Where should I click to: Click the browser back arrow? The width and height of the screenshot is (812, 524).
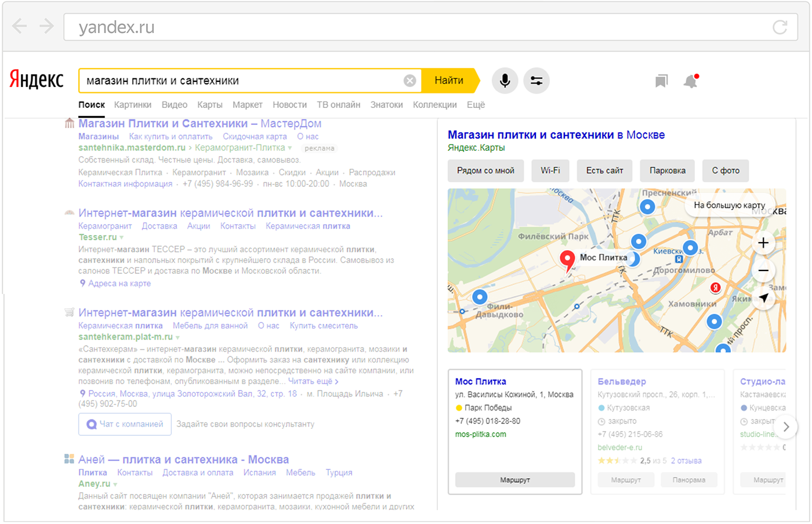tap(19, 27)
